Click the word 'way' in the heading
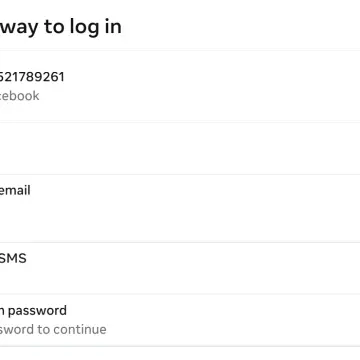This screenshot has width=360, height=360. [20, 27]
